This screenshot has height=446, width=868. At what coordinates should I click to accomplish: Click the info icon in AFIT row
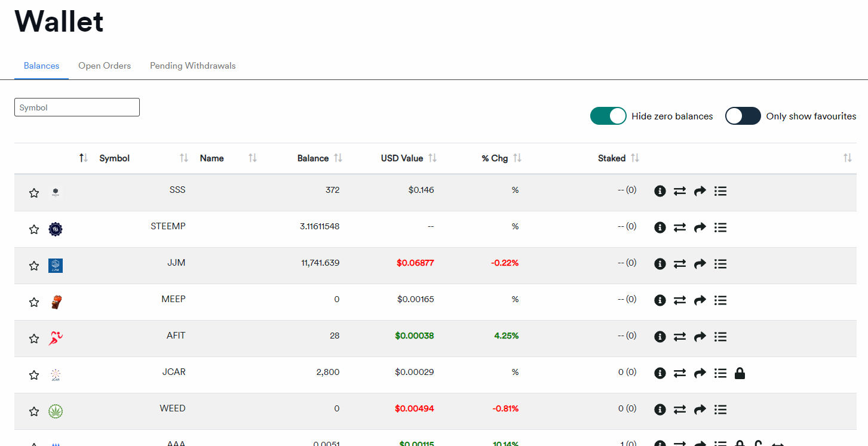point(660,337)
